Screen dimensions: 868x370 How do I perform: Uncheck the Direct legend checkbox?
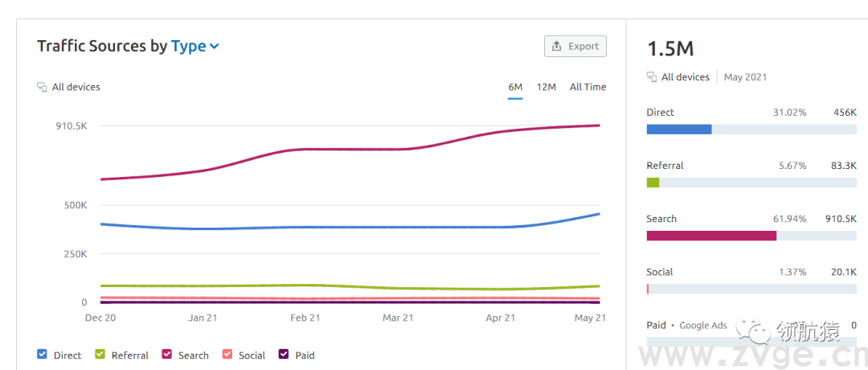pos(43,355)
